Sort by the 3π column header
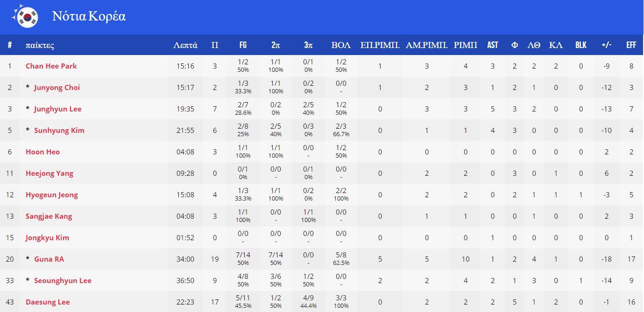This screenshot has height=312, width=644. [308, 45]
